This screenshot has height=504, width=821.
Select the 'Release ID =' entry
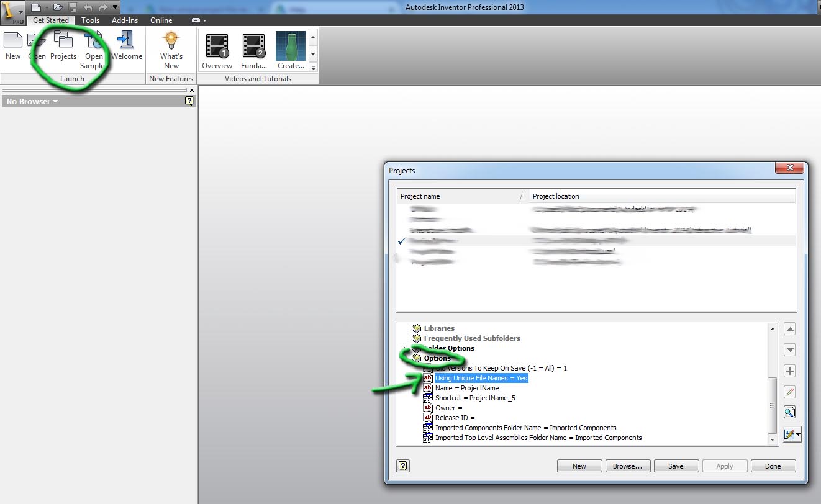tap(455, 418)
